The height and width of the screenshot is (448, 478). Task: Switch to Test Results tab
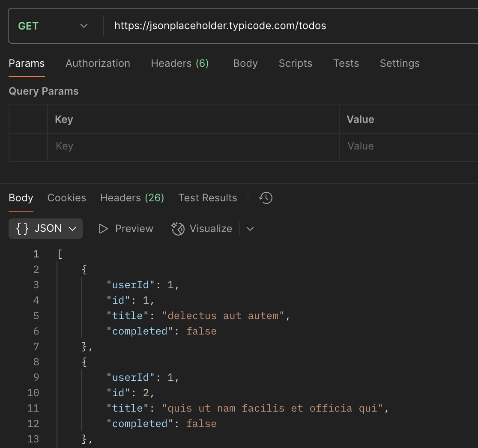[207, 198]
